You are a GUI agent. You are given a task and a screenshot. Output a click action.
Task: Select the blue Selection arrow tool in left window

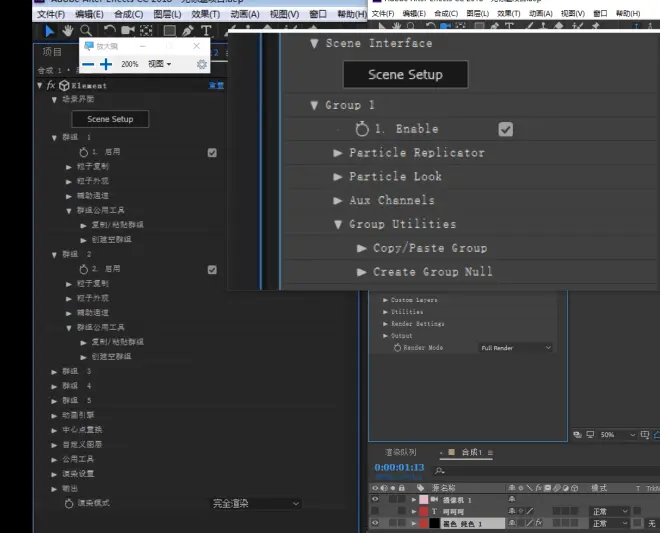click(x=50, y=31)
